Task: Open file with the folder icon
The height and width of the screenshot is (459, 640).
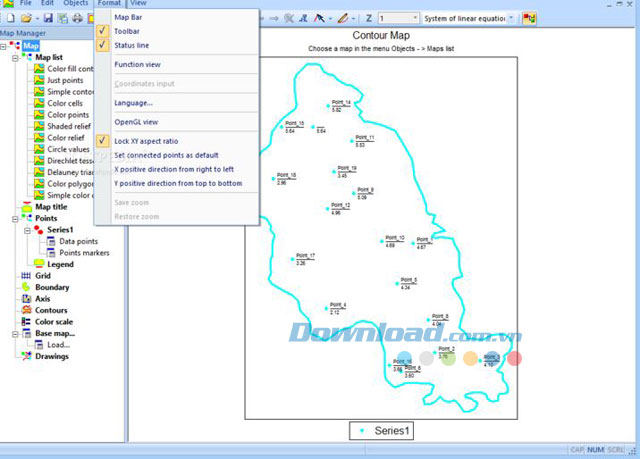Action: click(x=26, y=18)
